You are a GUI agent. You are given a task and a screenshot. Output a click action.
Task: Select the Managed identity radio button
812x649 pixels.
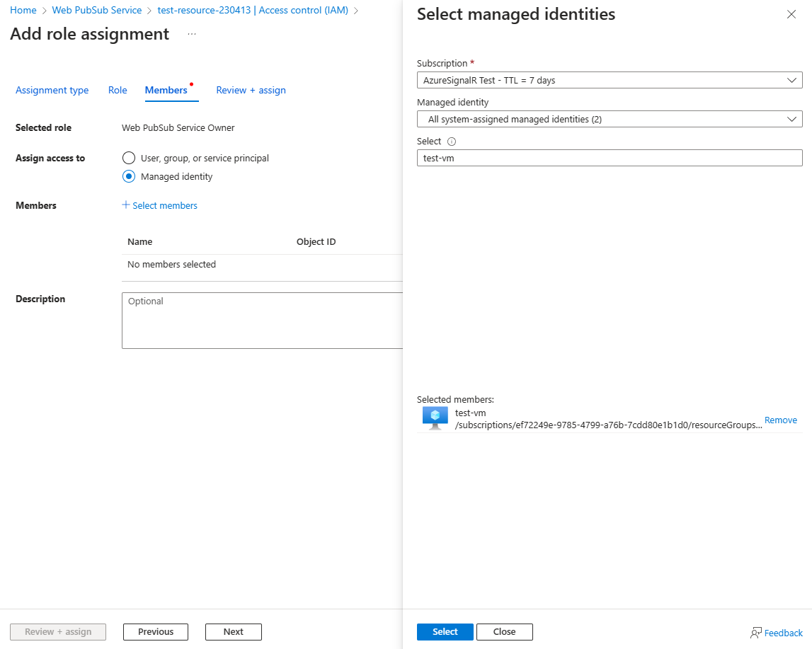129,177
